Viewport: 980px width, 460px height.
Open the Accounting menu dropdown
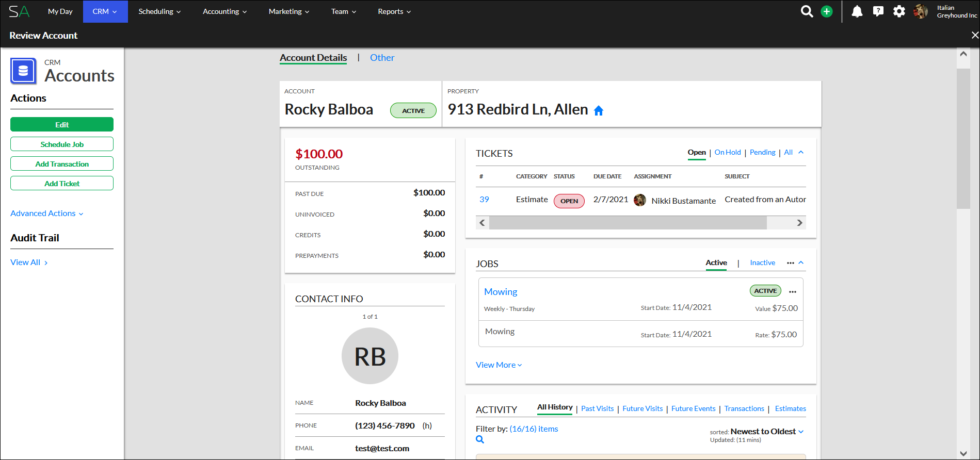pyautogui.click(x=224, y=11)
